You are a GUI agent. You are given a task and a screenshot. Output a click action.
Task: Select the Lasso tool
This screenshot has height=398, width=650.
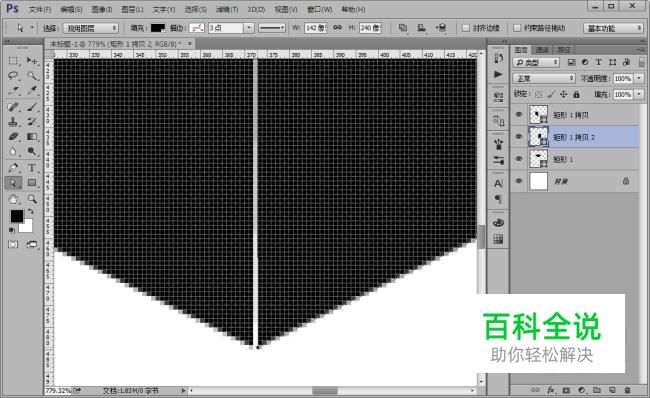(13, 76)
